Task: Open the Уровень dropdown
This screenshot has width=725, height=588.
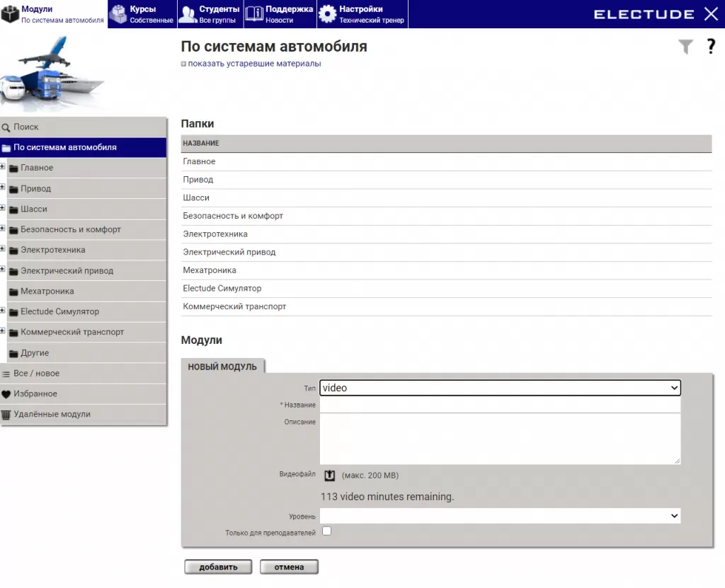Action: [500, 517]
